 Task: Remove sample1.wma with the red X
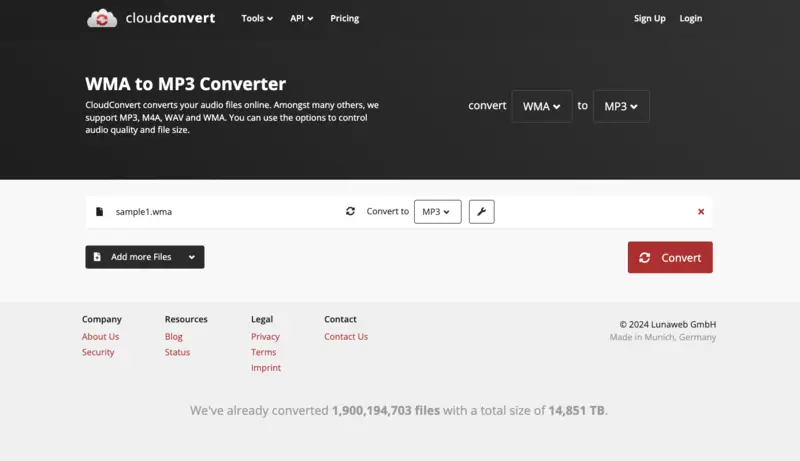pyautogui.click(x=701, y=212)
